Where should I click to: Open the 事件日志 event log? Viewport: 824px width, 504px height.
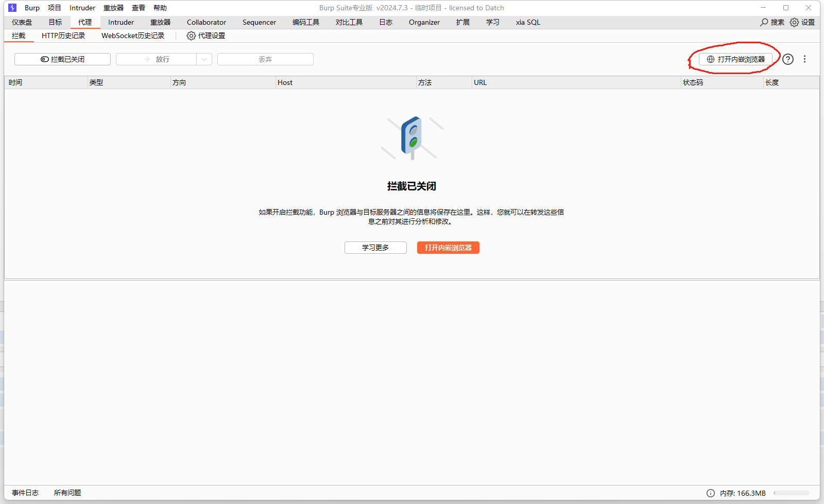pos(25,493)
